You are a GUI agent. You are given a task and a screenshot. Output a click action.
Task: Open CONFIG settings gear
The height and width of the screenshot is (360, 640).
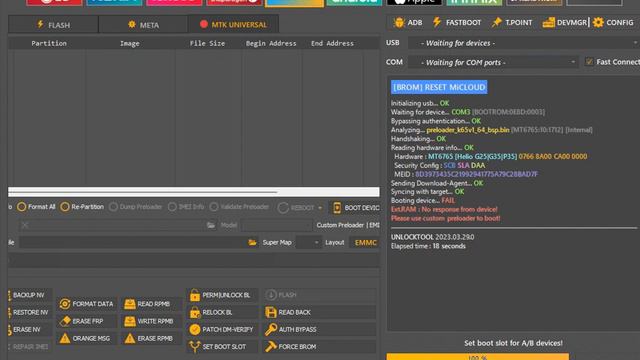click(613, 22)
